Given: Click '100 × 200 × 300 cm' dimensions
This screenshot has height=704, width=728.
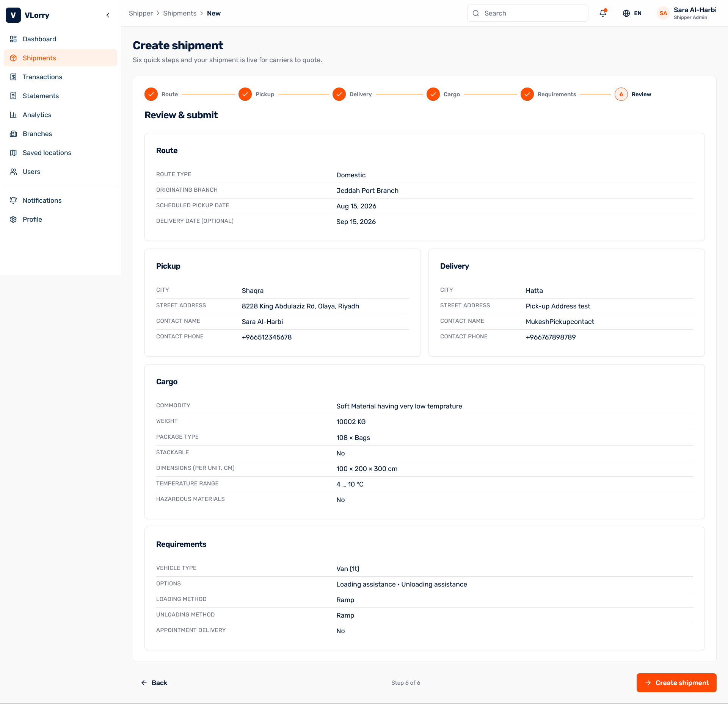Looking at the screenshot, I should 367,469.
